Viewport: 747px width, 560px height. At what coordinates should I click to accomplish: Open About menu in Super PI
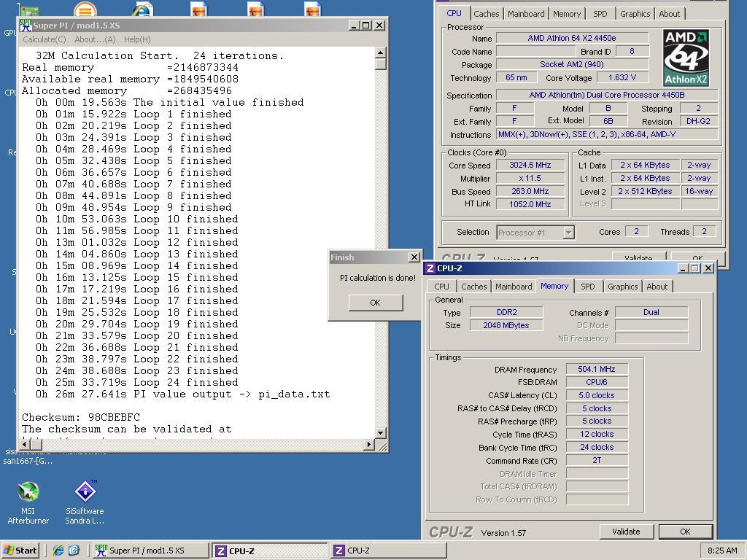tap(95, 39)
